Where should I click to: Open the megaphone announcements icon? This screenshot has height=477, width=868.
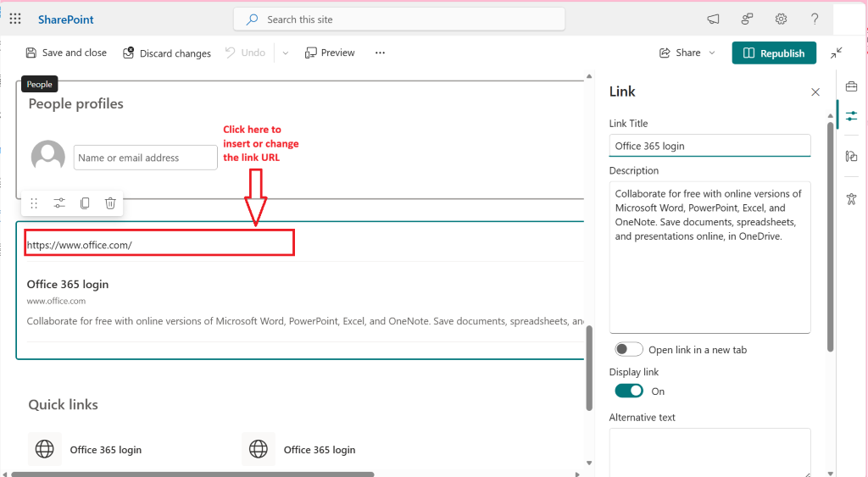[713, 19]
